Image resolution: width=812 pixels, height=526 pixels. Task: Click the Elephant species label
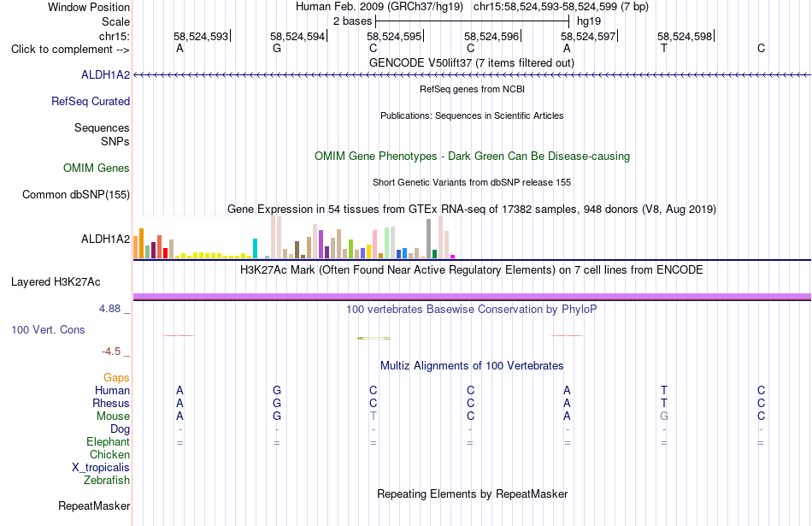click(x=109, y=442)
